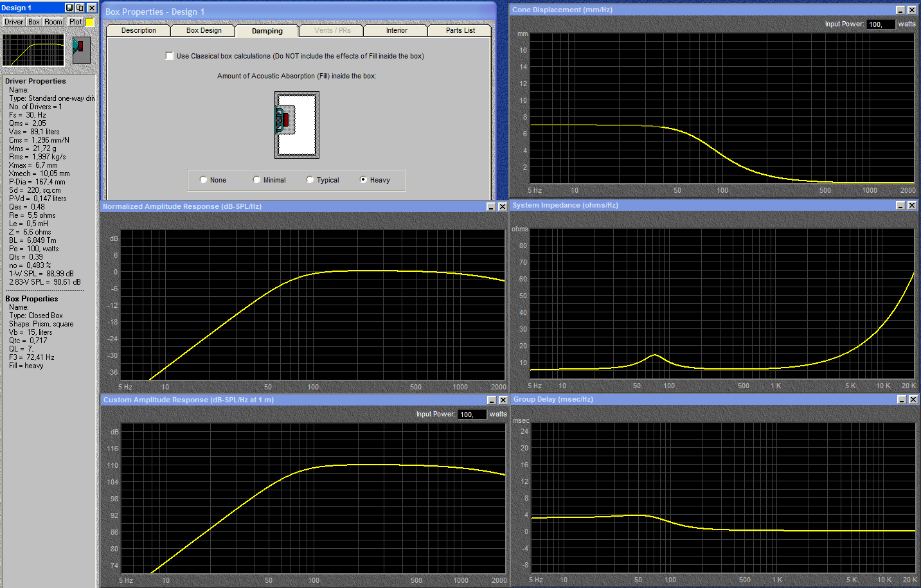Click the duplicate design icon in Design 1
921x588 pixels.
click(80, 8)
